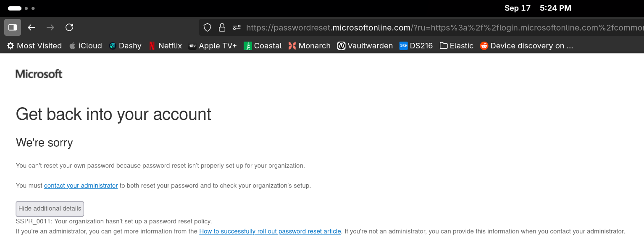
Task: Toggle the browser sidebar icon
Action: [x=13, y=27]
